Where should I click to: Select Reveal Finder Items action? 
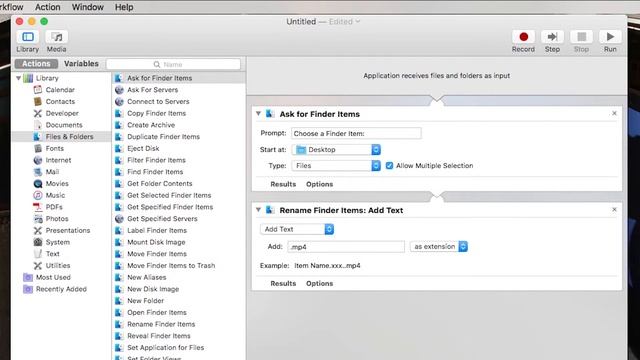tap(179, 336)
